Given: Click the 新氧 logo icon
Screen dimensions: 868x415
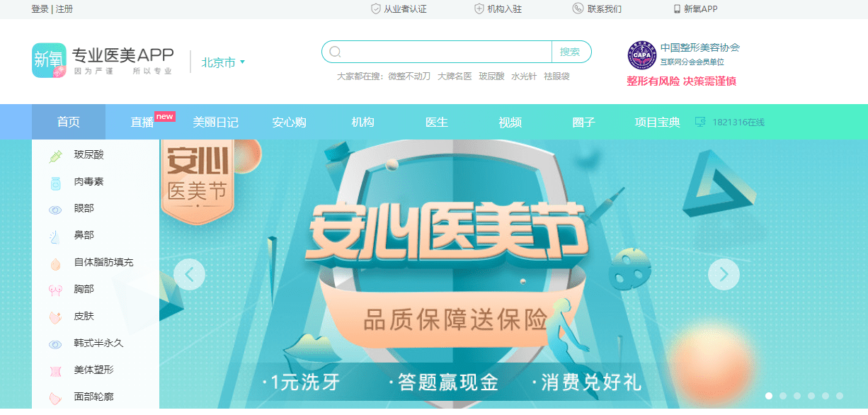Looking at the screenshot, I should point(49,60).
